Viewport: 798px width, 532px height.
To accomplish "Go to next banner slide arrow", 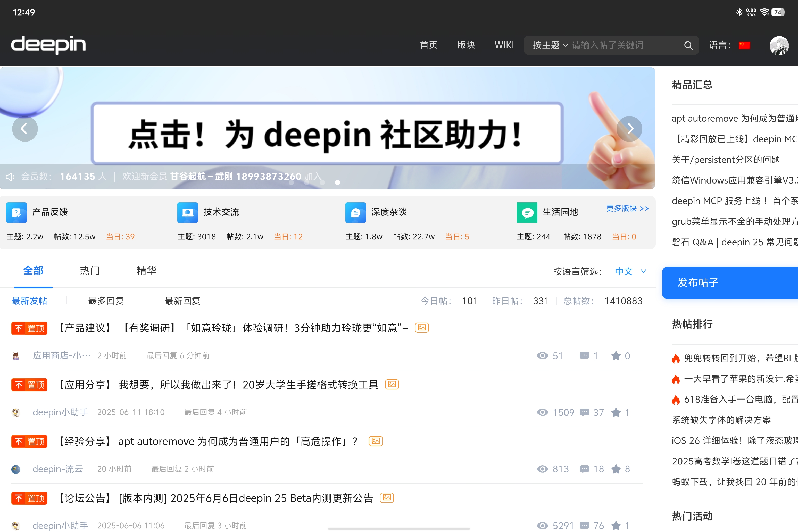I will point(629,129).
